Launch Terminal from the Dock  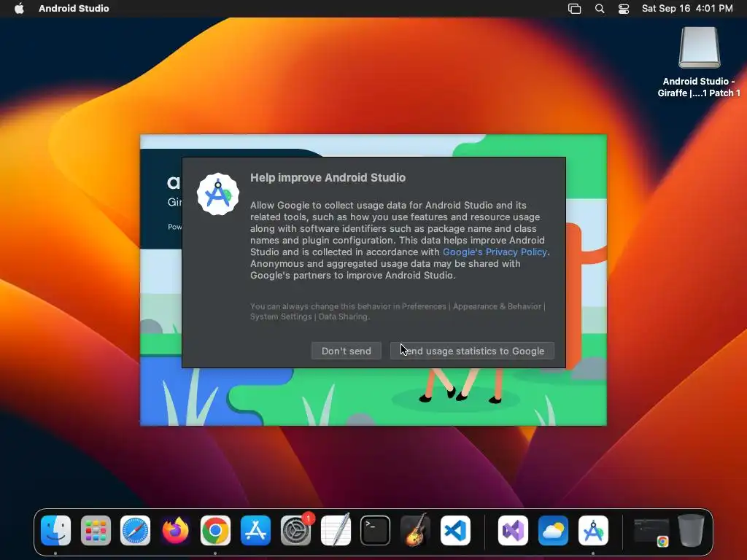376,531
